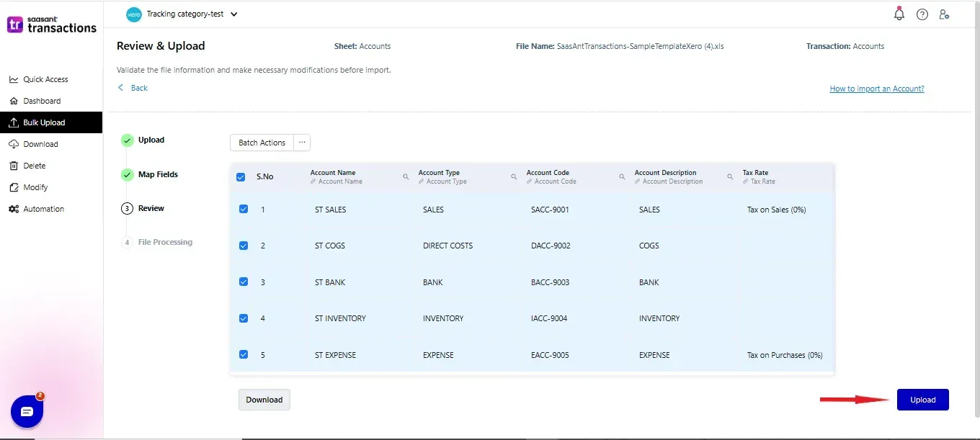Click the Quick Access chart icon
The image size is (980, 440).
[x=14, y=79]
